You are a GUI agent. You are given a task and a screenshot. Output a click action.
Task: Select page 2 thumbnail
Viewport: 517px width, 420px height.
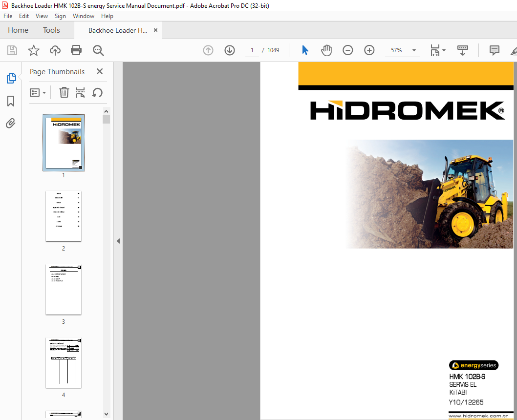click(64, 216)
